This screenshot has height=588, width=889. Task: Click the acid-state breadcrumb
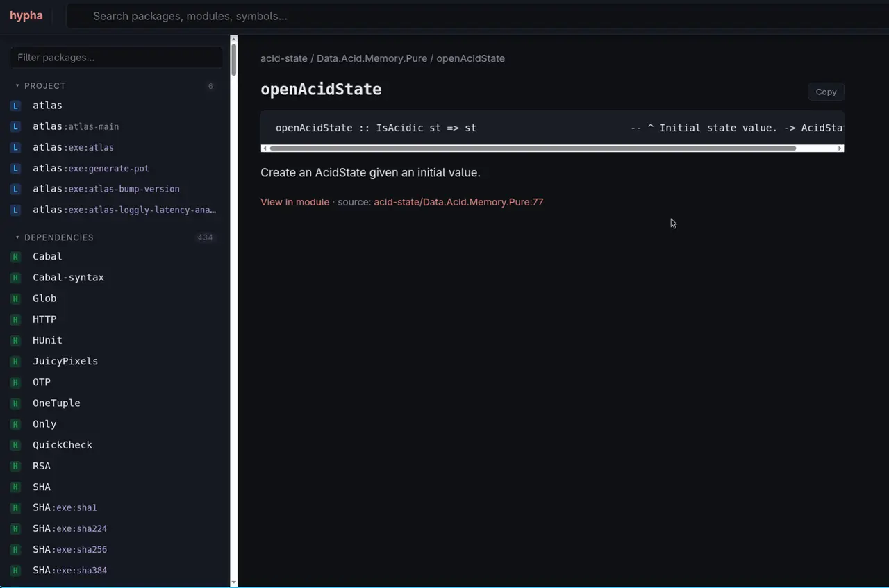pos(284,58)
